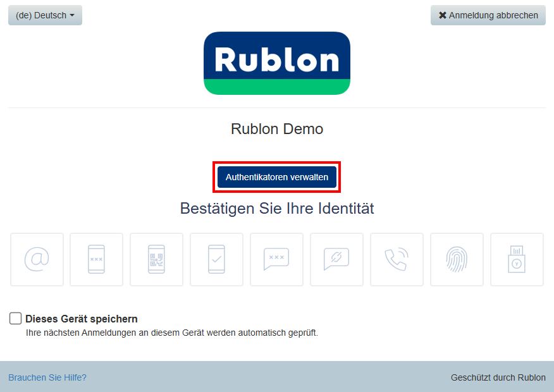Select the phone call authentication method
The image size is (554, 392).
point(397,259)
